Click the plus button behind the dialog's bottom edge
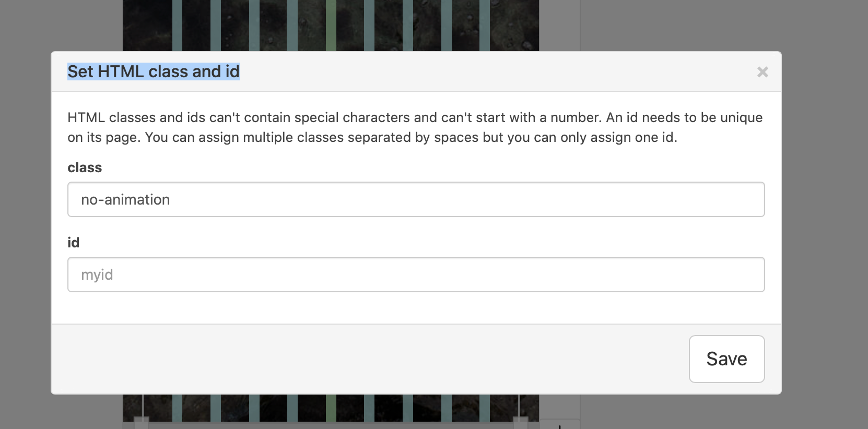Screen dimensions: 868x429 click(x=559, y=425)
